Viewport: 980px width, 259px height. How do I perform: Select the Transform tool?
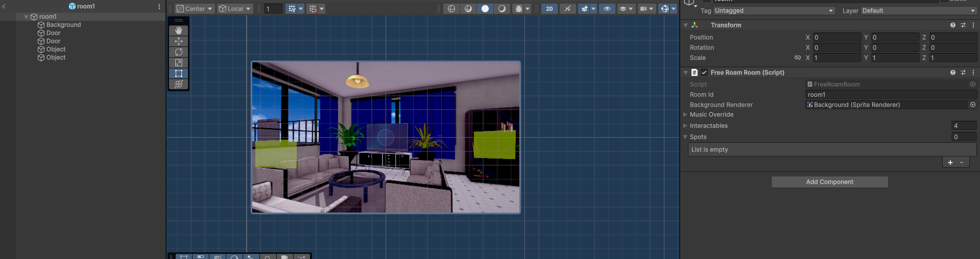[x=179, y=84]
